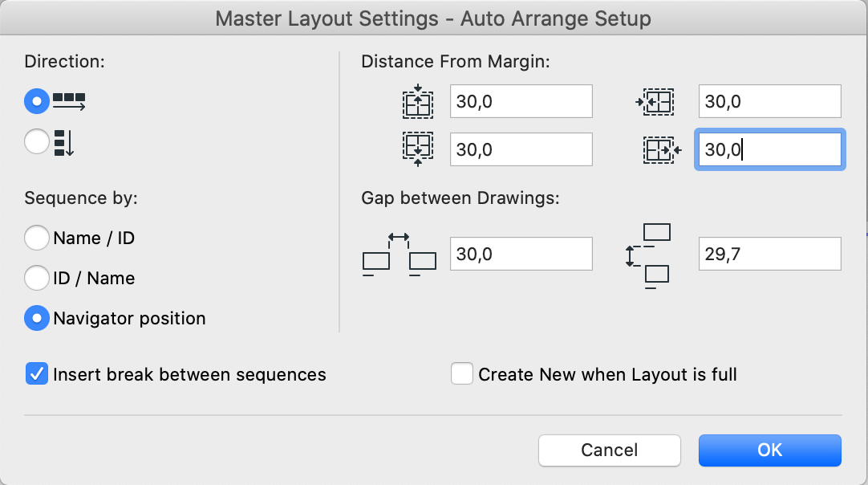Click the vertical arrange direction icon
Viewport: 868px width, 485px height.
coord(64,143)
